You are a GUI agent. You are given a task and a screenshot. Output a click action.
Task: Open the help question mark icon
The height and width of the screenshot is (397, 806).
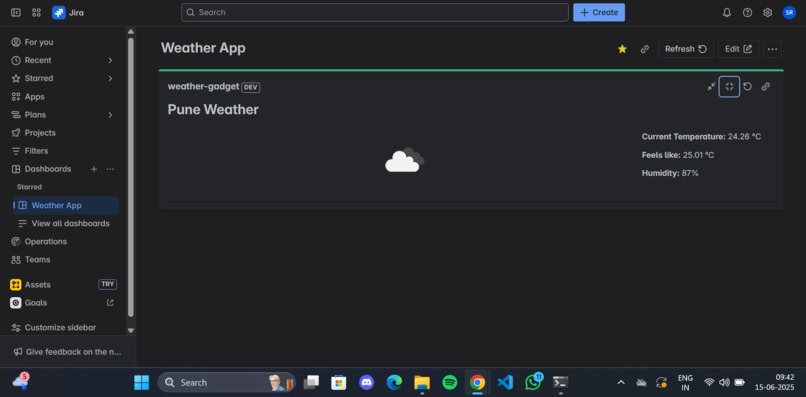click(747, 12)
